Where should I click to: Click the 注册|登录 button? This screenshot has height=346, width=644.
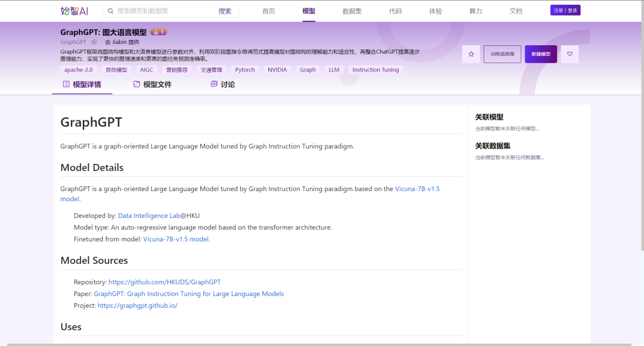(x=565, y=10)
